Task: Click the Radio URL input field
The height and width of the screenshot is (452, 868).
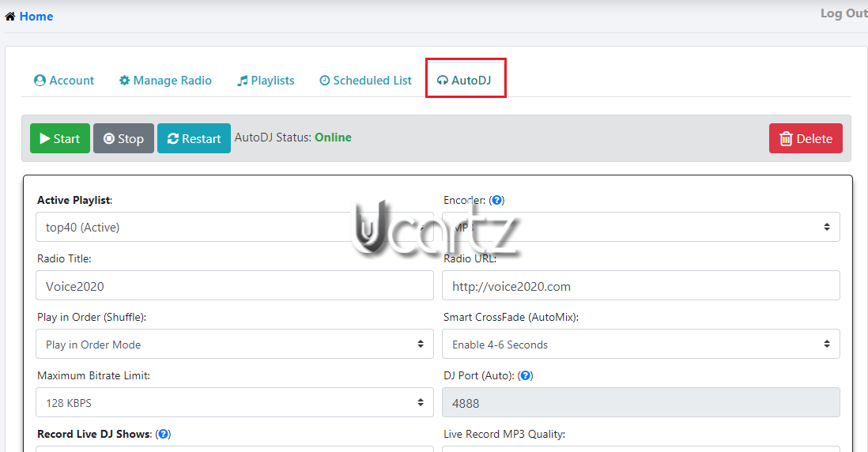Action: (641, 285)
